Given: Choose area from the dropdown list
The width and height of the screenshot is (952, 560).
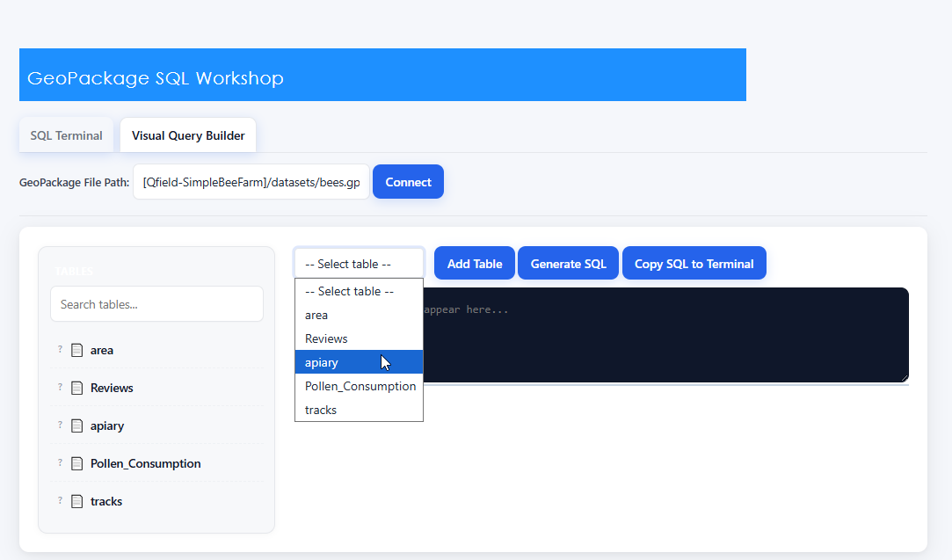Looking at the screenshot, I should [359, 316].
